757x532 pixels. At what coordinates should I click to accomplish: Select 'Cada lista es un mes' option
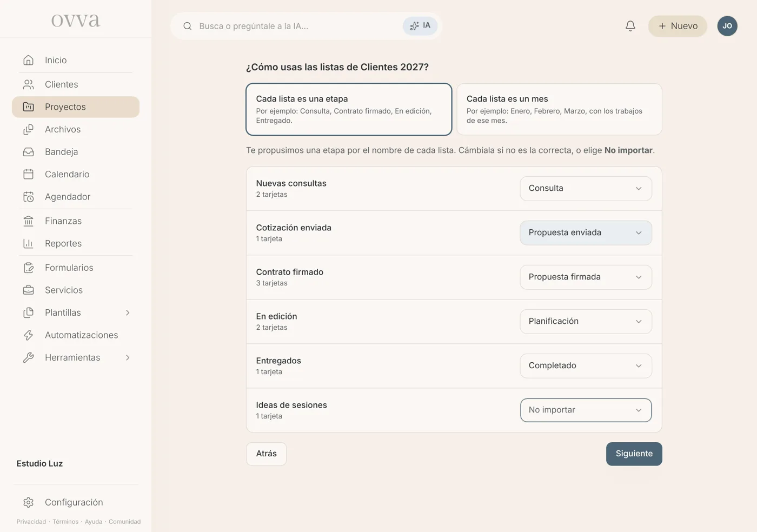pos(559,109)
